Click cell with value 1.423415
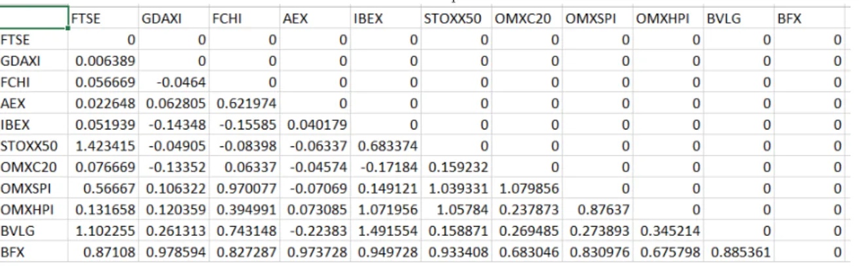The width and height of the screenshot is (868, 266). point(104,146)
